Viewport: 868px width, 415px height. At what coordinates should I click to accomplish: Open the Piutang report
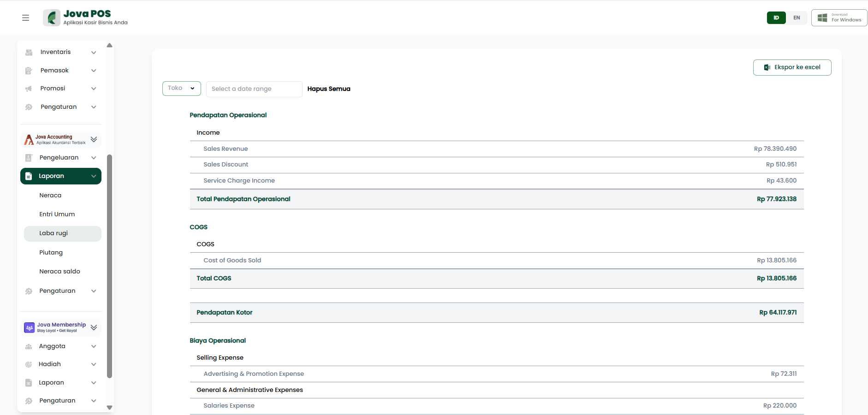51,253
